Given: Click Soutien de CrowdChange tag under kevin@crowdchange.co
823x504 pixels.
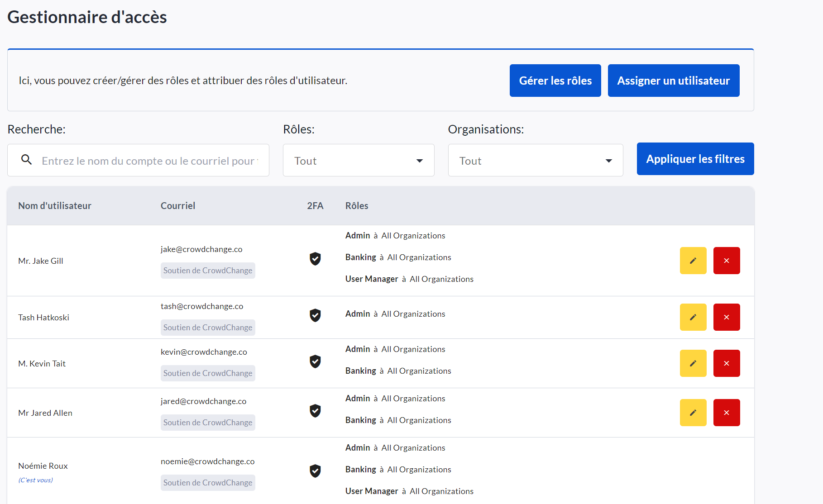Looking at the screenshot, I should [x=208, y=373].
